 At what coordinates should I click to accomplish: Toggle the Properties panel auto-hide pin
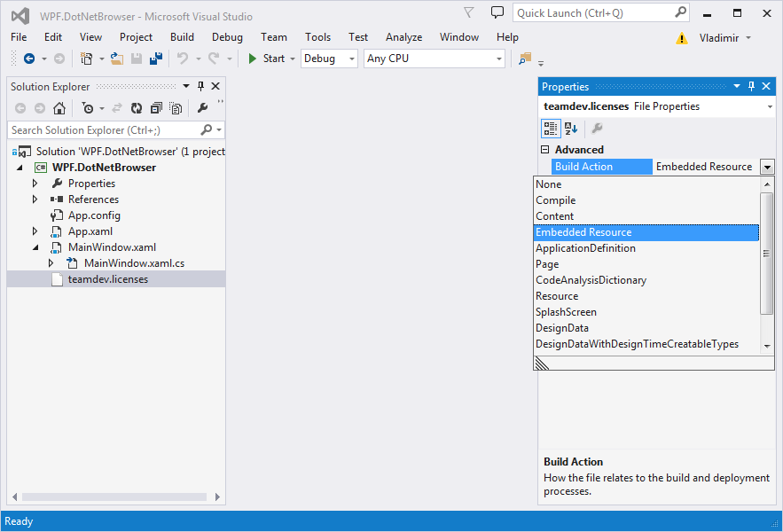click(x=752, y=86)
